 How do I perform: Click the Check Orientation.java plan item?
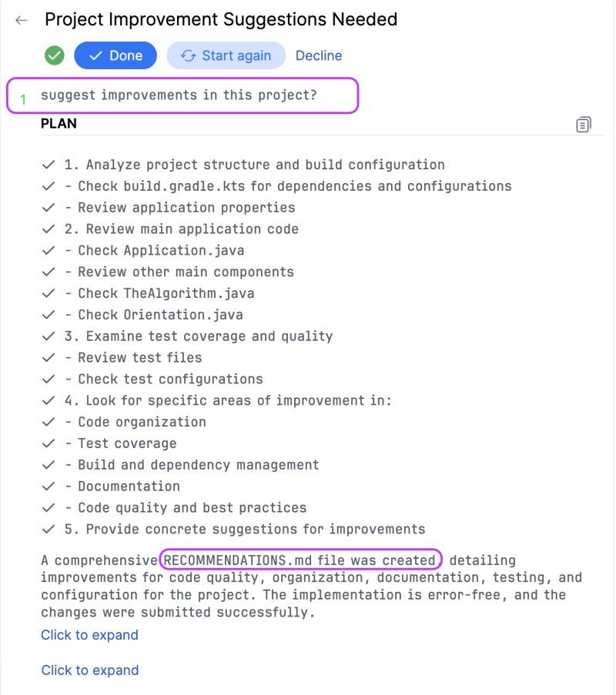160,315
